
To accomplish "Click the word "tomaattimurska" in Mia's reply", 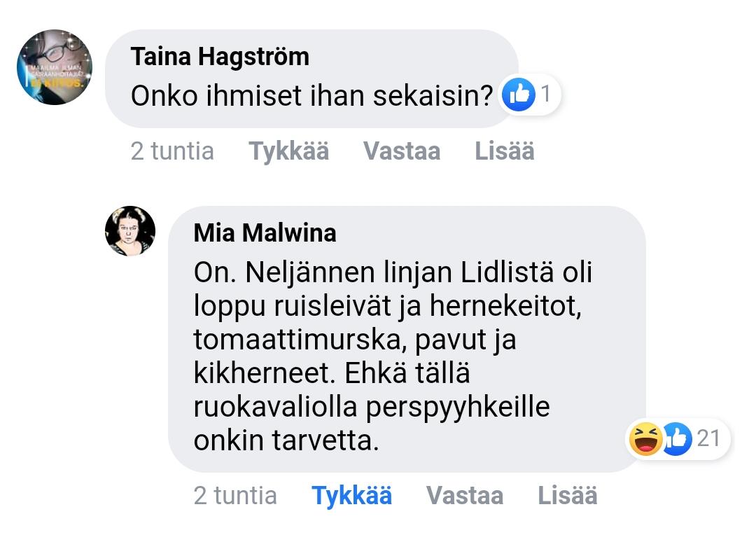I will tap(300, 340).
